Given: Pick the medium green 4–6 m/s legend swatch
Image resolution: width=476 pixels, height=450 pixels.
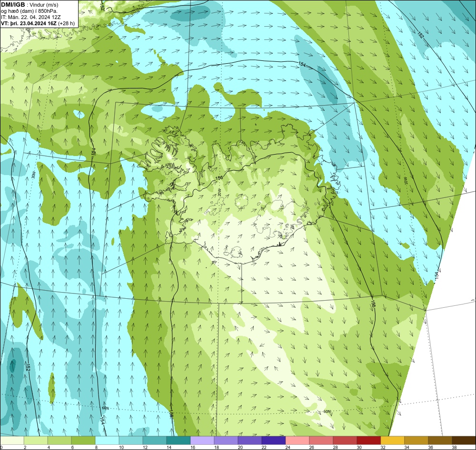Looking at the screenshot, I should 59,440.
